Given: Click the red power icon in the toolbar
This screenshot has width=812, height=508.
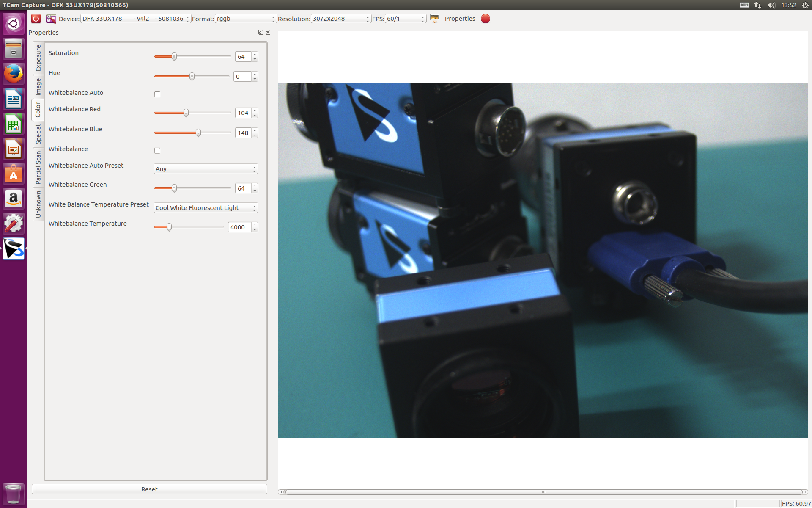Looking at the screenshot, I should (36, 19).
